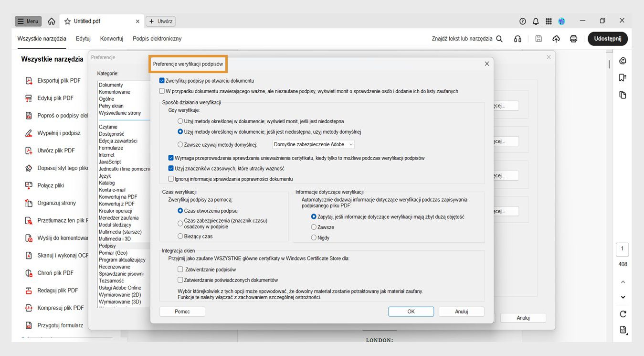Open the Help question mark icon
644x356 pixels.
click(x=523, y=22)
